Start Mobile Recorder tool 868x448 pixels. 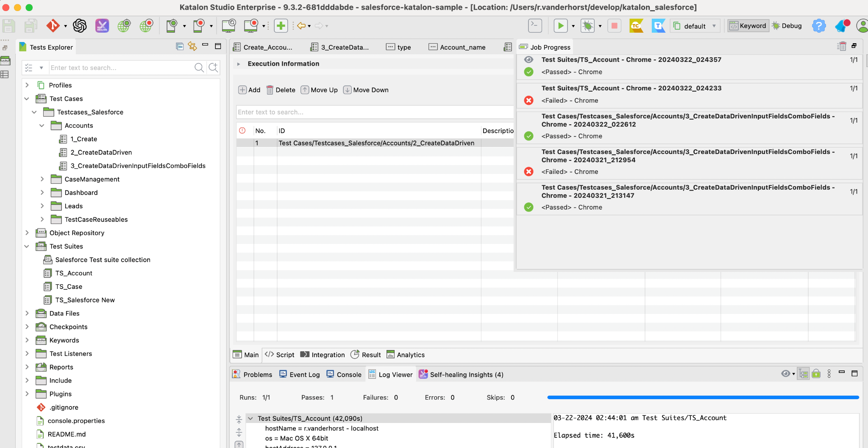199,26
